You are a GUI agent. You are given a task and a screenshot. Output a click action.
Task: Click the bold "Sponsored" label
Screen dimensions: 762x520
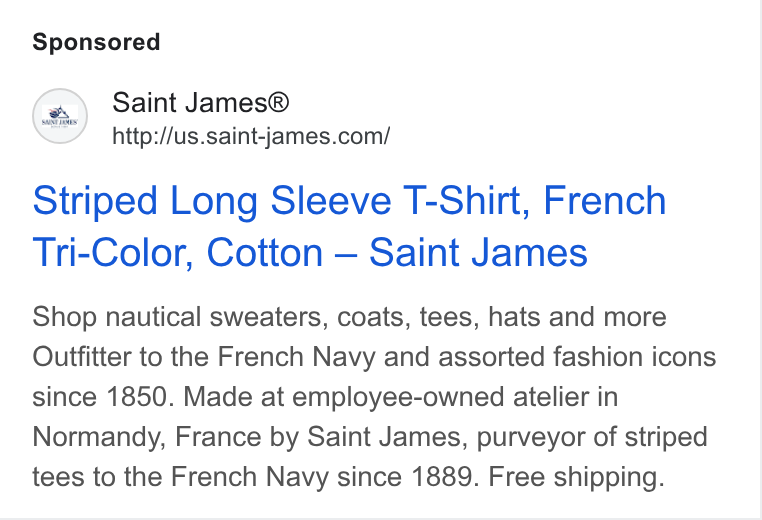(x=96, y=42)
